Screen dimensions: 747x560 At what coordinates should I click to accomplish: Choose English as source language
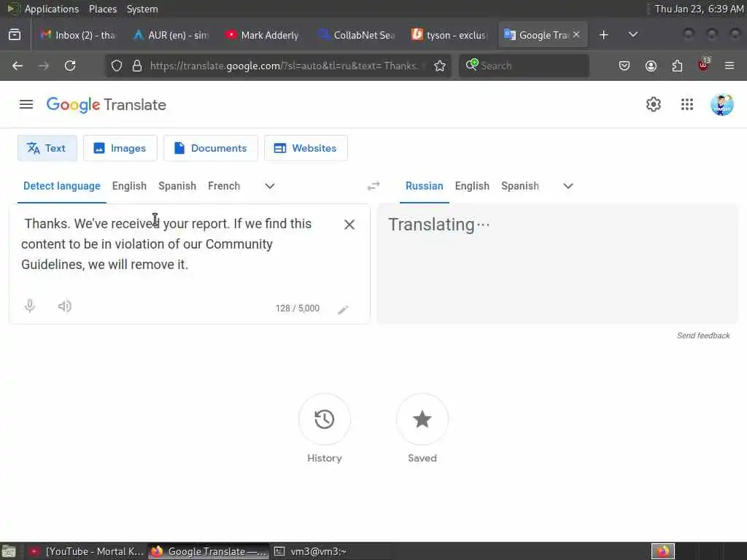pos(129,186)
